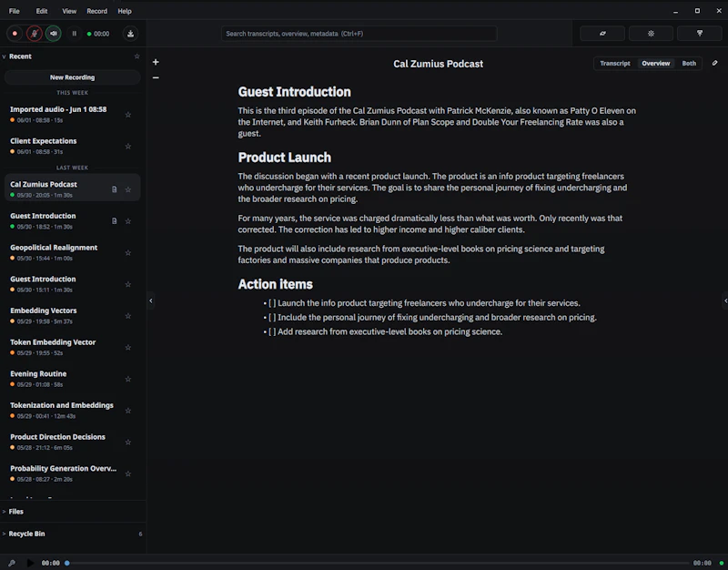This screenshot has height=570, width=728.
Task: Open the Edit menu
Action: coord(42,11)
